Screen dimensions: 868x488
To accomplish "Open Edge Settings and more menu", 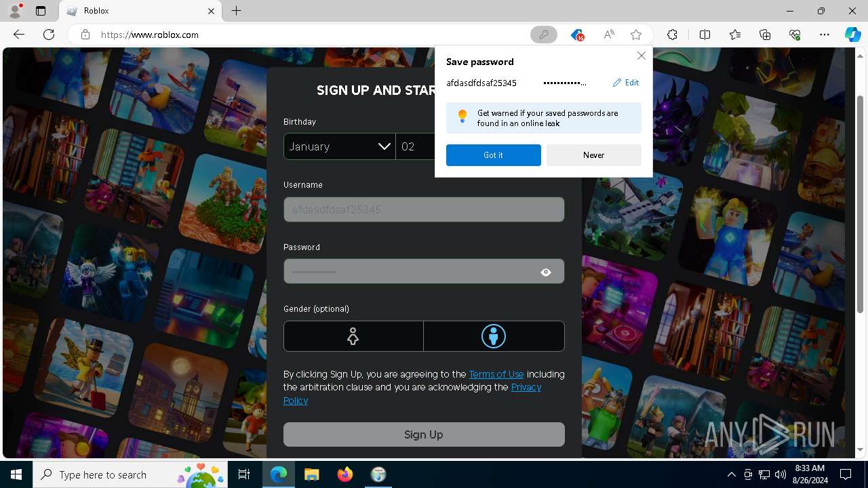I will pyautogui.click(x=825, y=35).
